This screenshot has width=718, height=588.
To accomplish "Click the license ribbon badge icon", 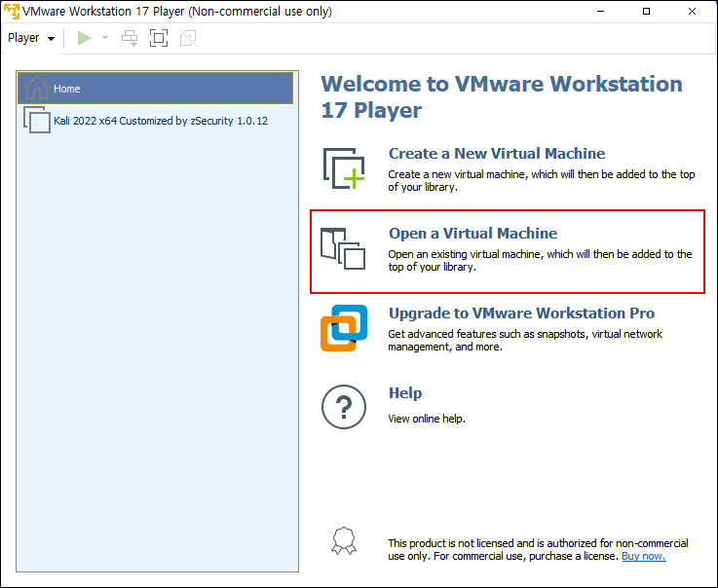I will click(x=344, y=541).
